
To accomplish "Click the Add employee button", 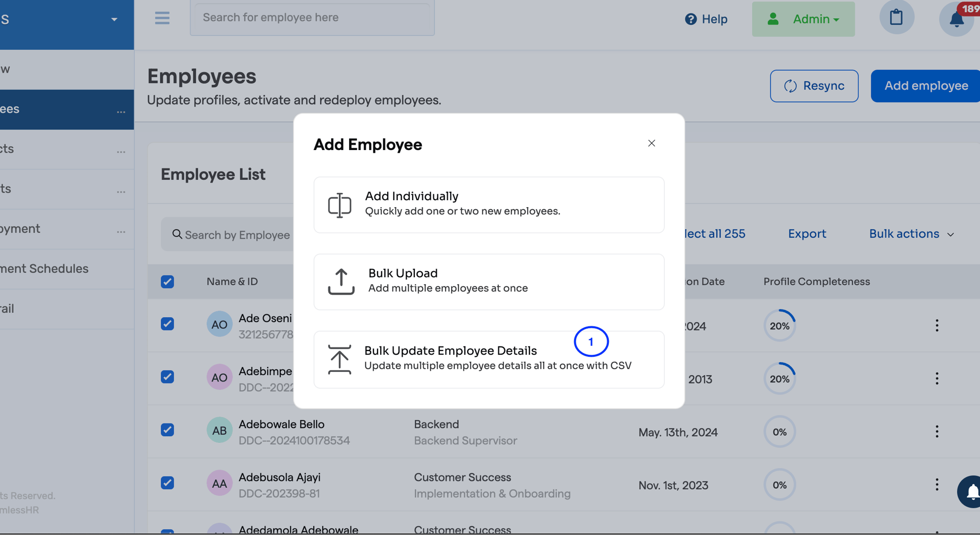I will point(925,86).
